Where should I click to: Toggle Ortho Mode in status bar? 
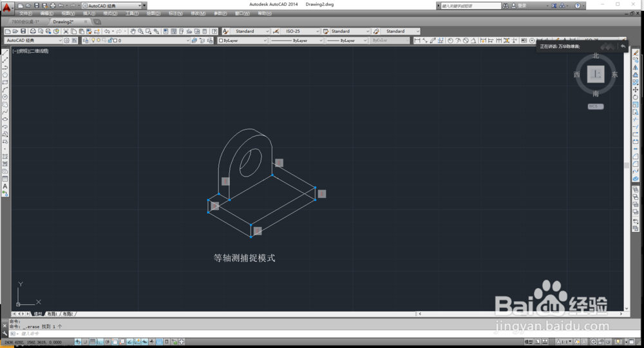tap(100, 342)
